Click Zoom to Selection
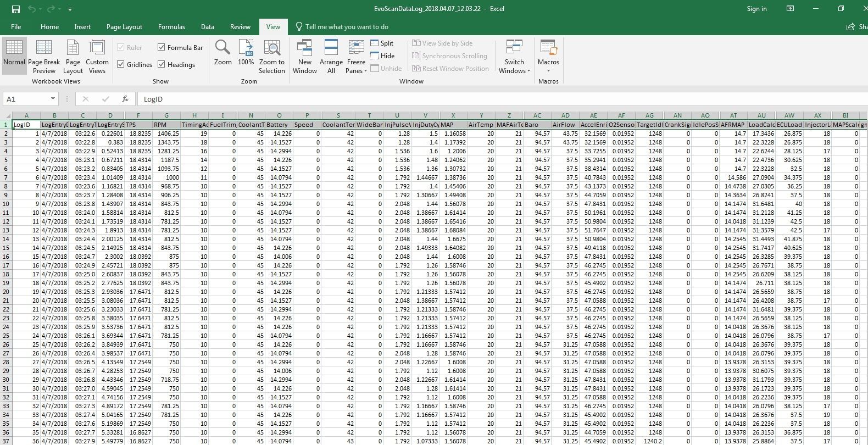The image size is (868, 445). pyautogui.click(x=272, y=57)
